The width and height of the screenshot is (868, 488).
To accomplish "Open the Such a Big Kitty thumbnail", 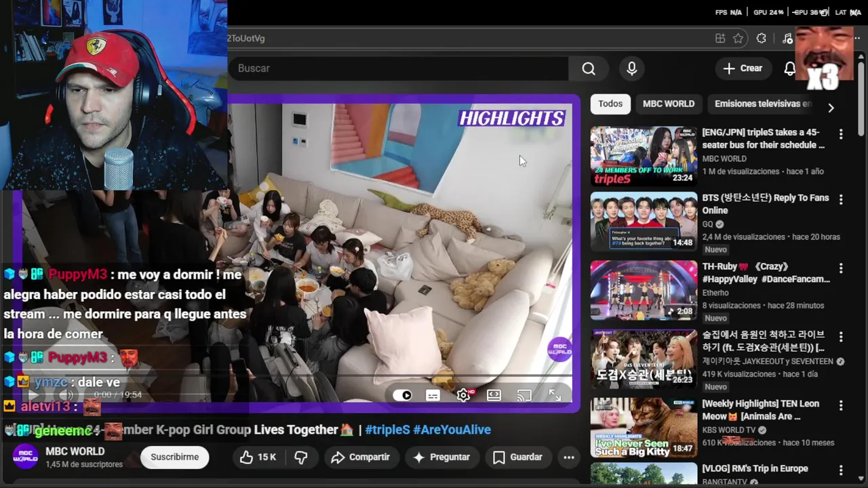I will click(x=644, y=428).
